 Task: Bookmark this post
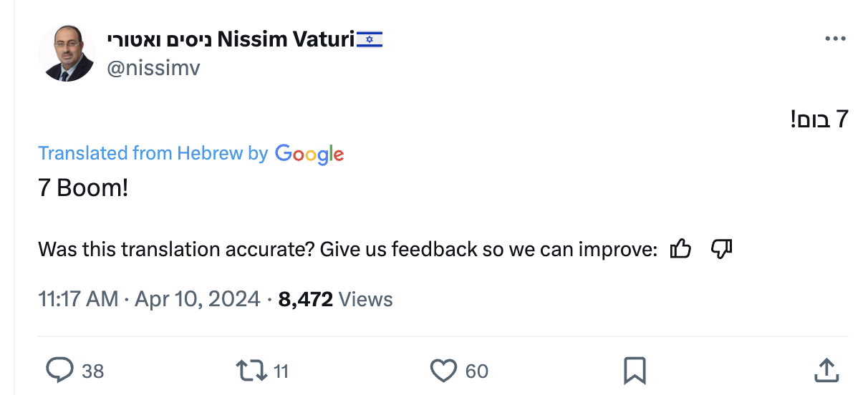click(635, 371)
